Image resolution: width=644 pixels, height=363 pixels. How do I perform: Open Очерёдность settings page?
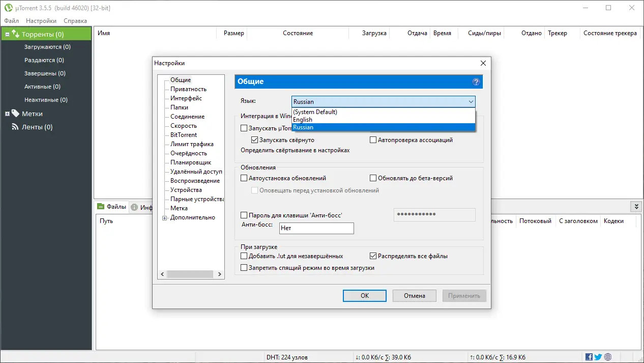click(x=189, y=153)
